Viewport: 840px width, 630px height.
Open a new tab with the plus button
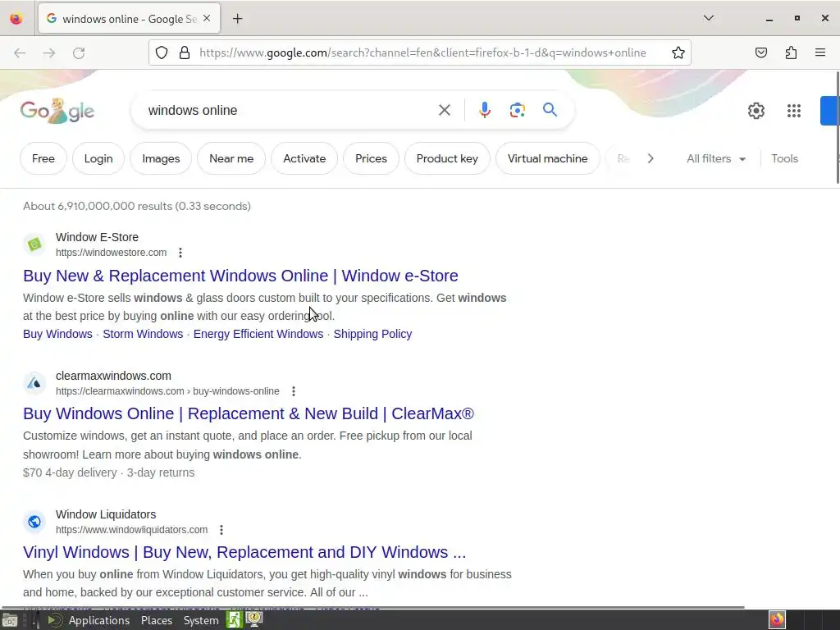click(237, 19)
